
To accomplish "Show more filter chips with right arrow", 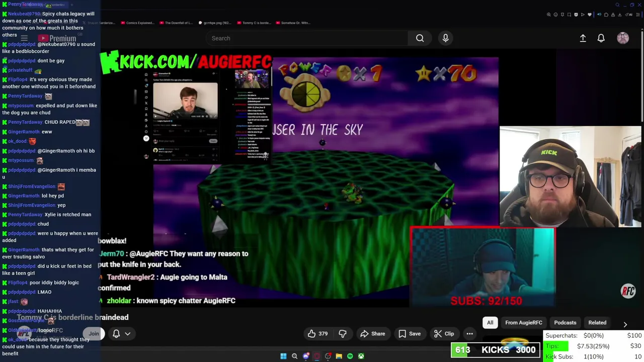I will click(625, 324).
